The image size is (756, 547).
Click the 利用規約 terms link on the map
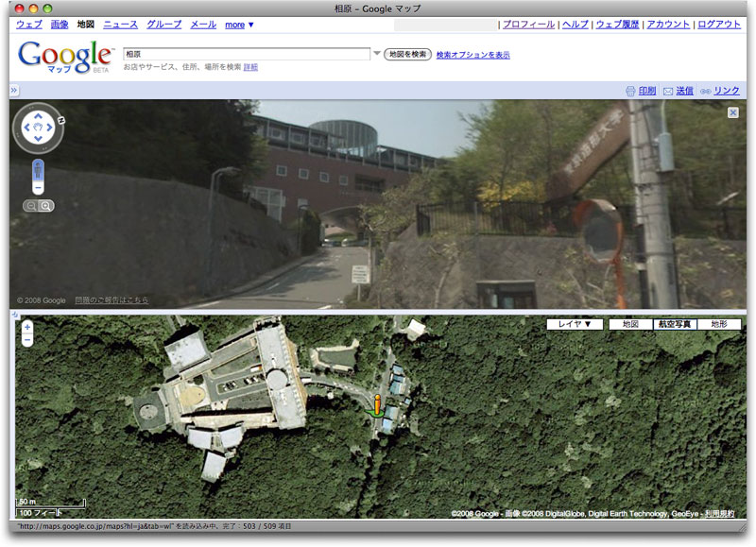(x=720, y=514)
